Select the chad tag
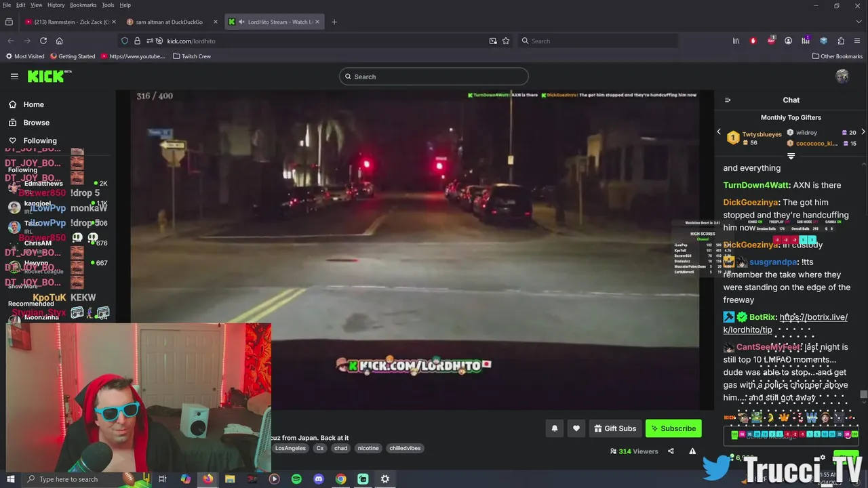 (x=340, y=448)
